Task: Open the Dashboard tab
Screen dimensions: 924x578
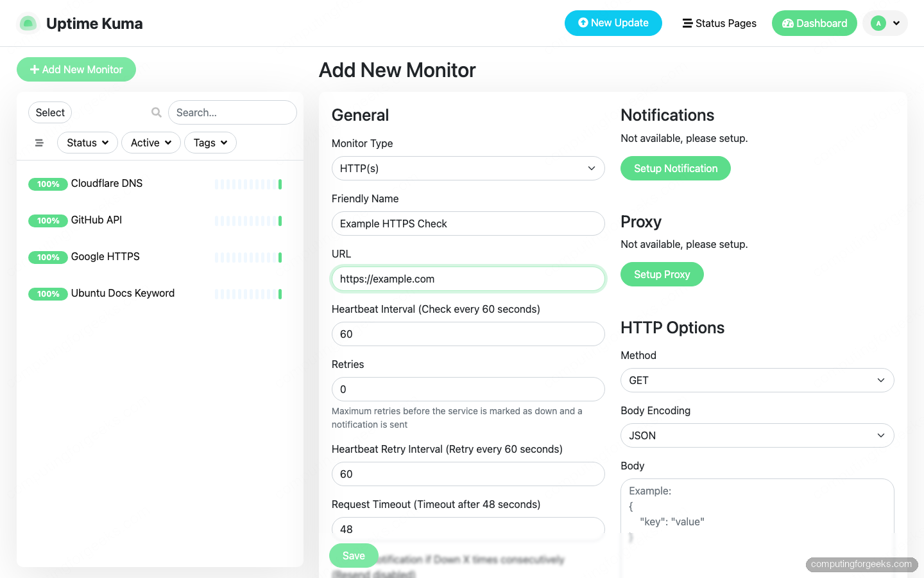Action: click(x=814, y=23)
